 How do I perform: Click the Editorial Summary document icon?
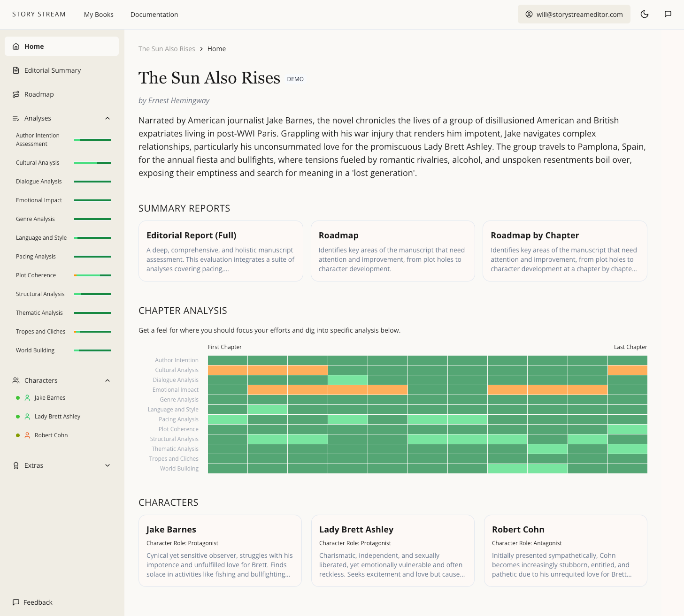click(x=16, y=70)
